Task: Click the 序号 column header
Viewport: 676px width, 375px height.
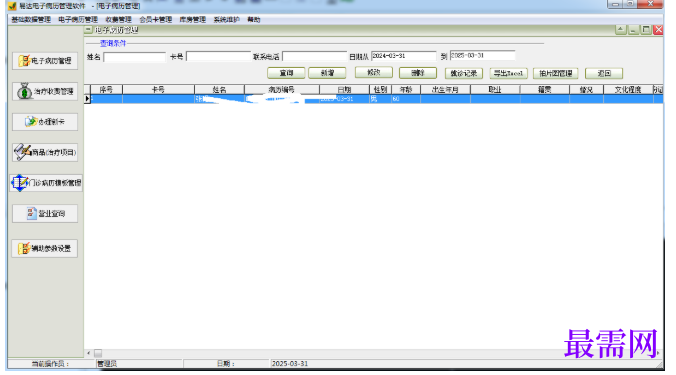Action: pyautogui.click(x=106, y=90)
